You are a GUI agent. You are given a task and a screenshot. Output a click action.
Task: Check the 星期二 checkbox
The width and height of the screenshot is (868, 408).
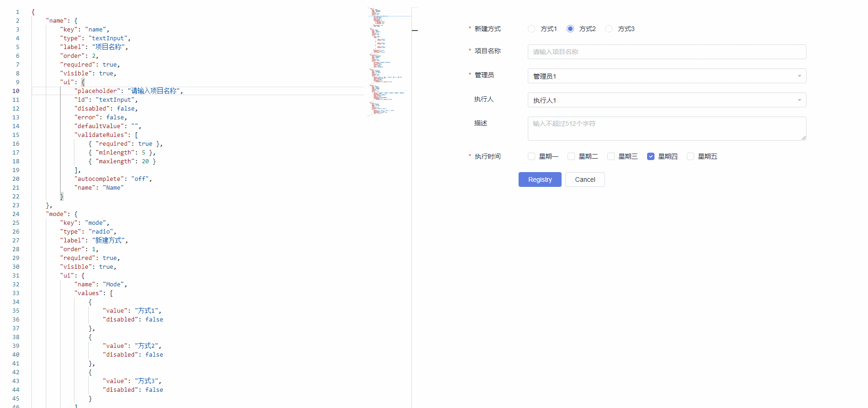571,156
